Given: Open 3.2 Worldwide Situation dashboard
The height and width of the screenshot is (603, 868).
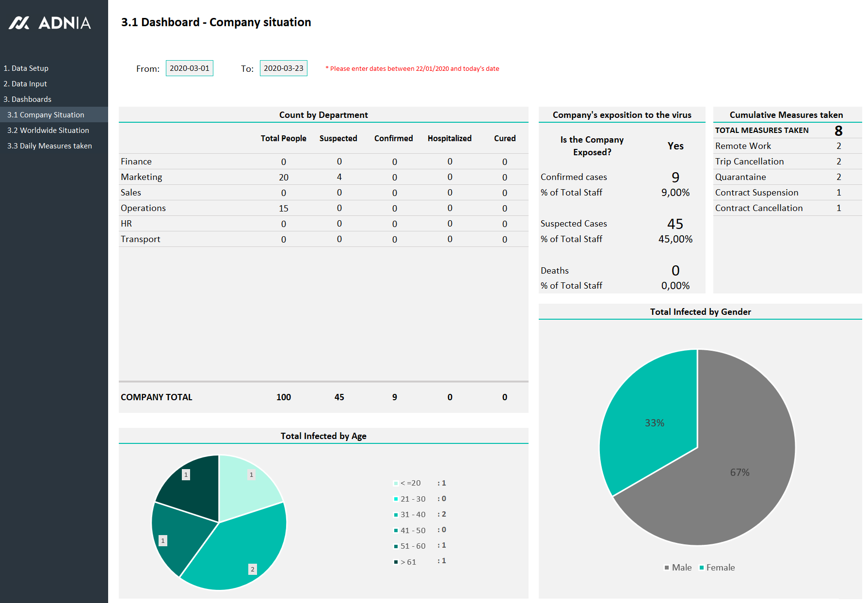Looking at the screenshot, I should 48,130.
